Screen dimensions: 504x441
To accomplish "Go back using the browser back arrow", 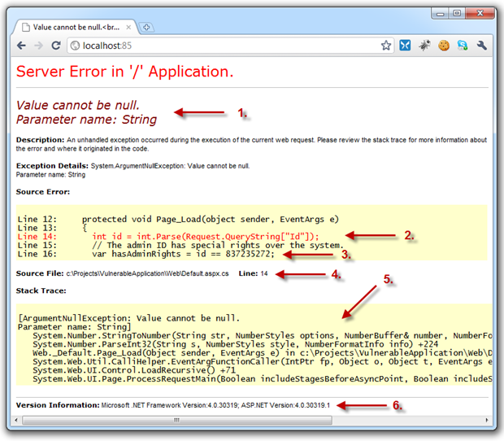I will 21,46.
